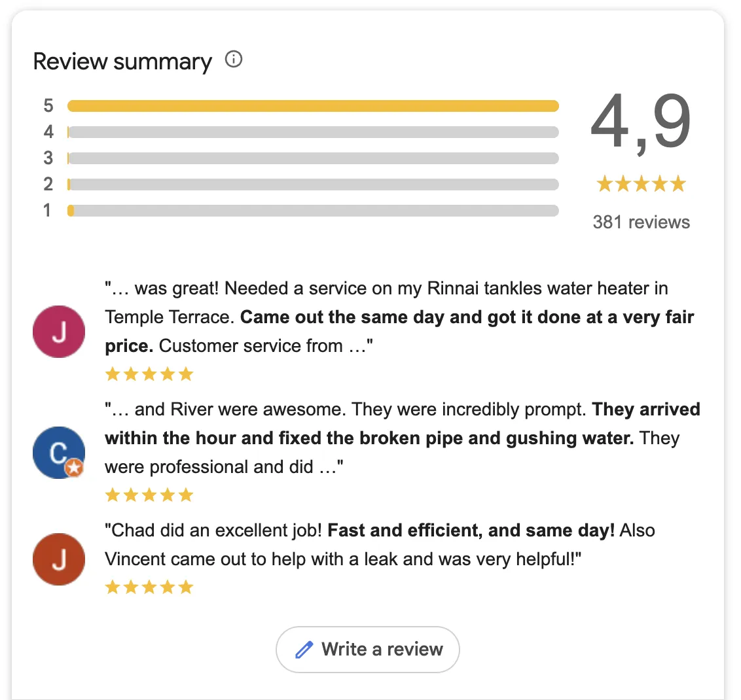Click the Write a review button
Screen dimensions: 741x700
click(368, 650)
